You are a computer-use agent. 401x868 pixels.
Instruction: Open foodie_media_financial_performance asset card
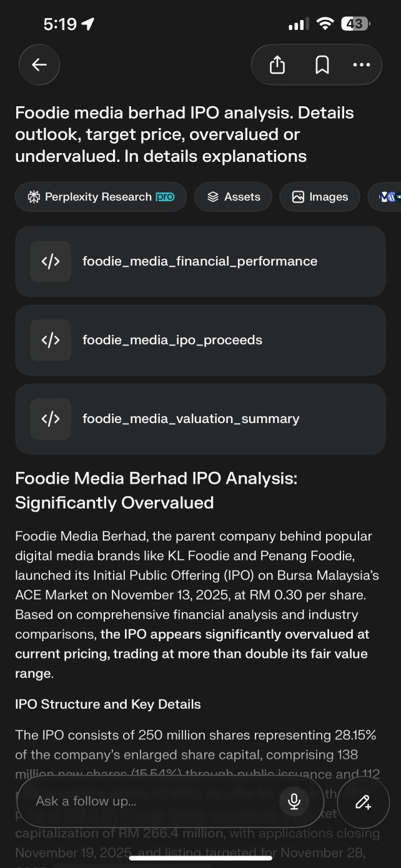200,261
